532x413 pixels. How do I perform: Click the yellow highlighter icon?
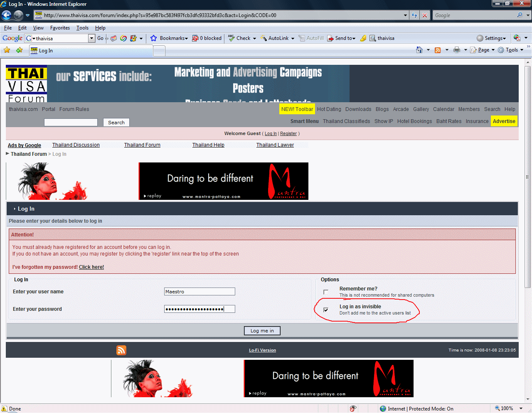[363, 38]
